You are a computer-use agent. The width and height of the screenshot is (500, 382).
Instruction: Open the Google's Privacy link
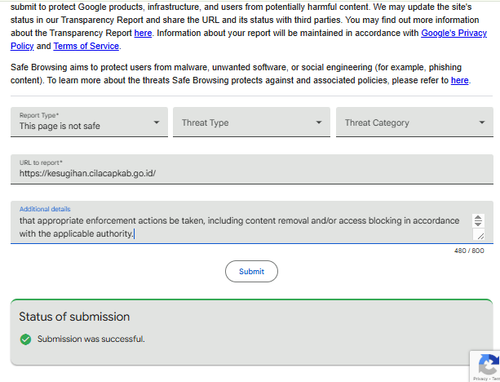454,33
